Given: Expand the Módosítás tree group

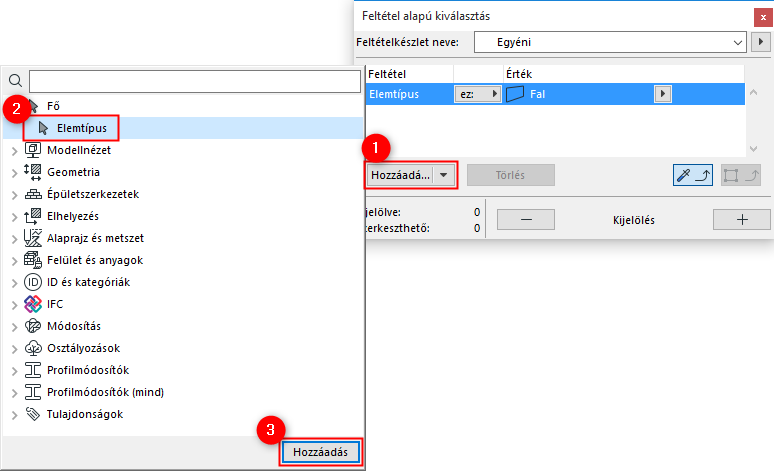Looking at the screenshot, I should (14, 327).
